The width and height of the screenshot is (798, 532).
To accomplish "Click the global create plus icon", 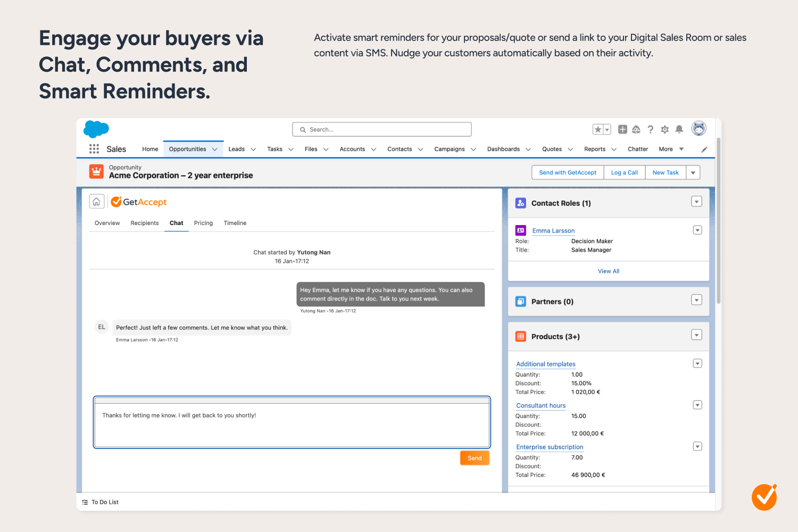I will pos(622,129).
